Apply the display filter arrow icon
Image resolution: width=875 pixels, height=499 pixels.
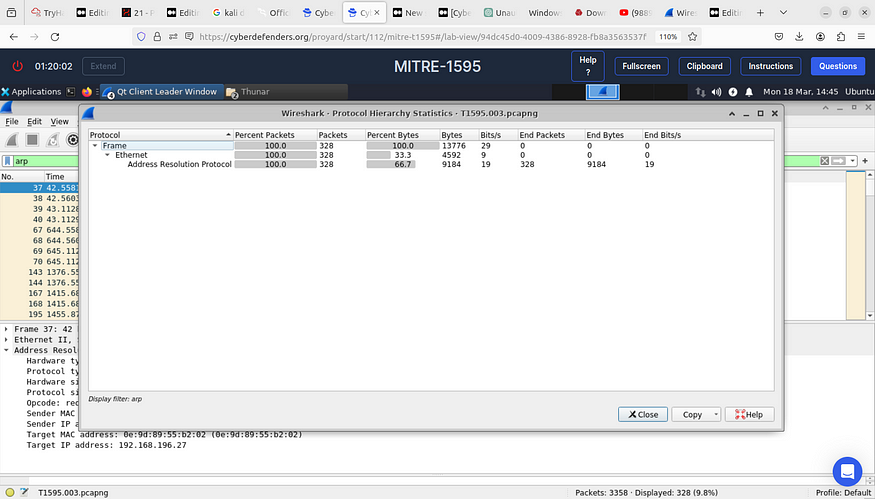838,161
